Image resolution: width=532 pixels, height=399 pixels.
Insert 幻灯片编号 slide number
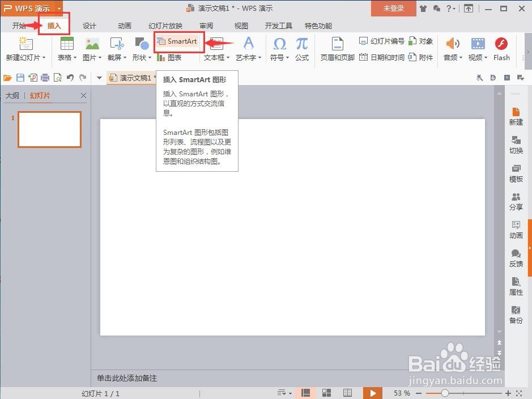[382, 41]
